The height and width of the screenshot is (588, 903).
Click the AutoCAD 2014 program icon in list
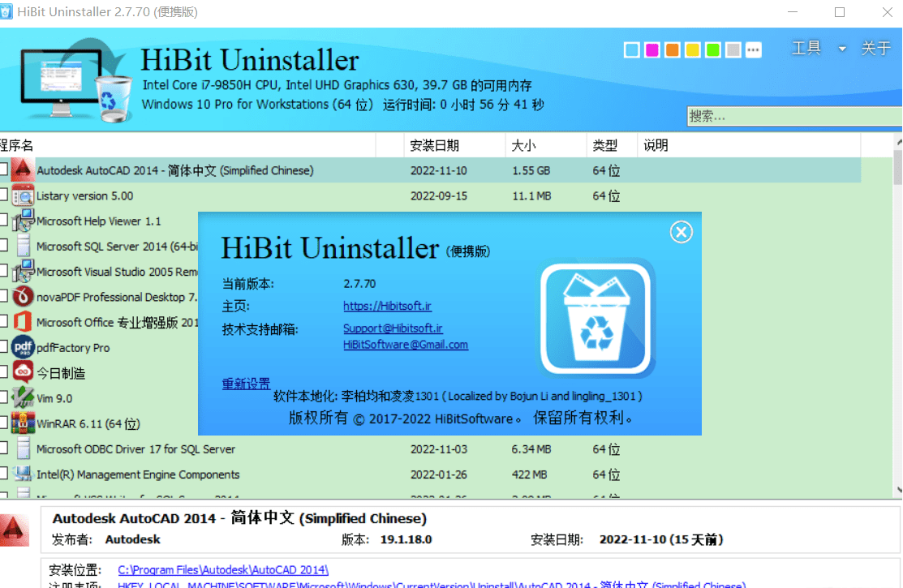tap(23, 170)
